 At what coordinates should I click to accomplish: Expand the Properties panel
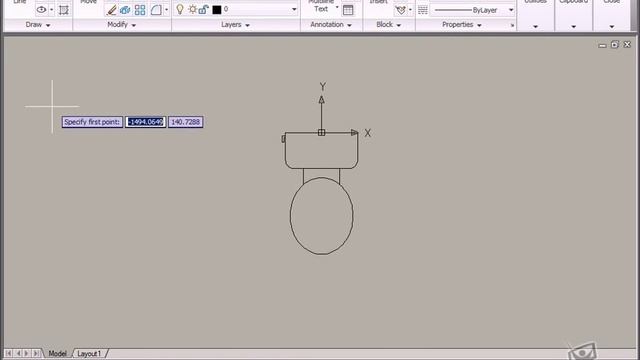tap(462, 25)
